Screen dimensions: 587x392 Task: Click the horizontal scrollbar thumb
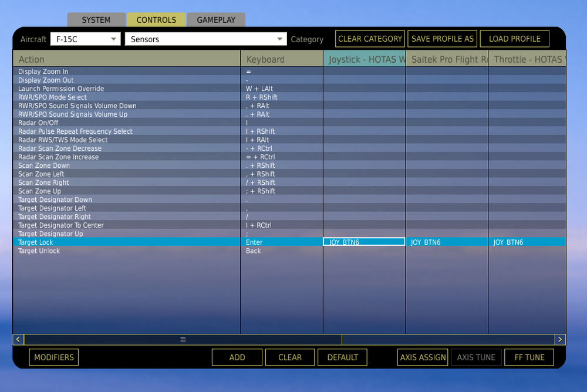pyautogui.click(x=183, y=339)
